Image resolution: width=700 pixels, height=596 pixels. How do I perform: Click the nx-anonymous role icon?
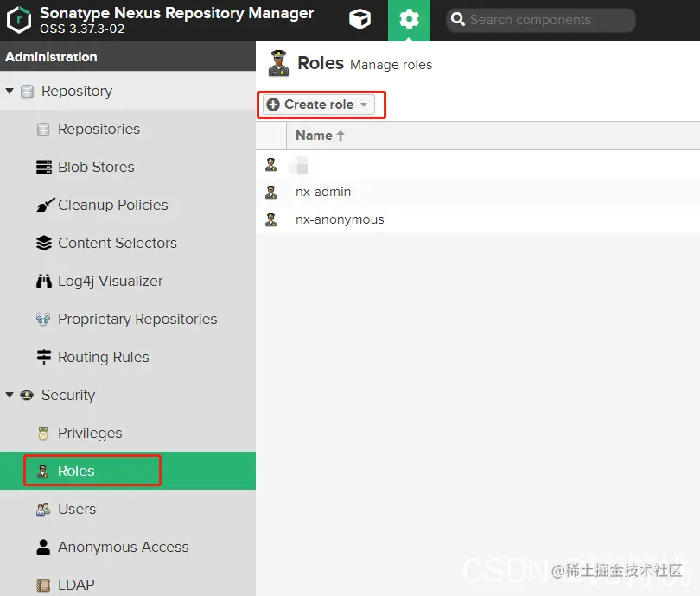tap(270, 219)
